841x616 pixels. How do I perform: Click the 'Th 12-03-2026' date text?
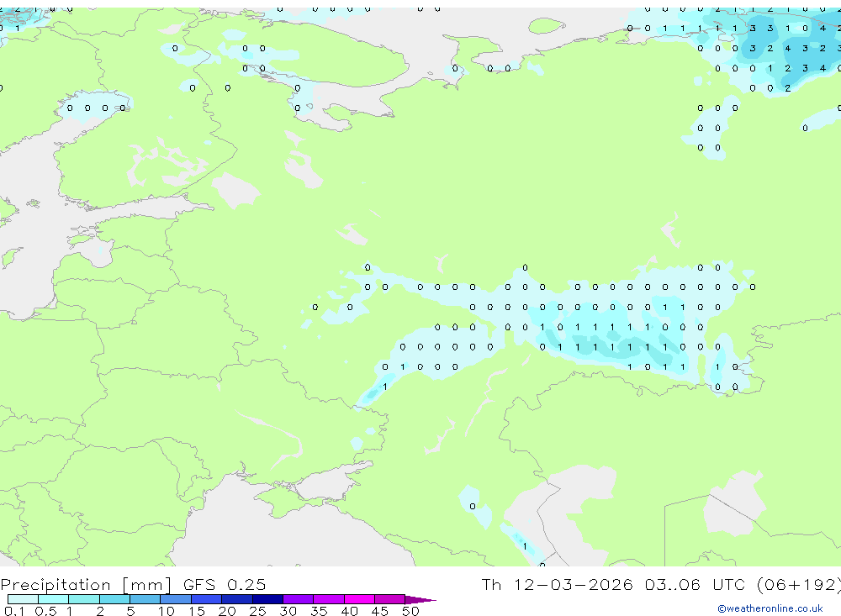(558, 584)
